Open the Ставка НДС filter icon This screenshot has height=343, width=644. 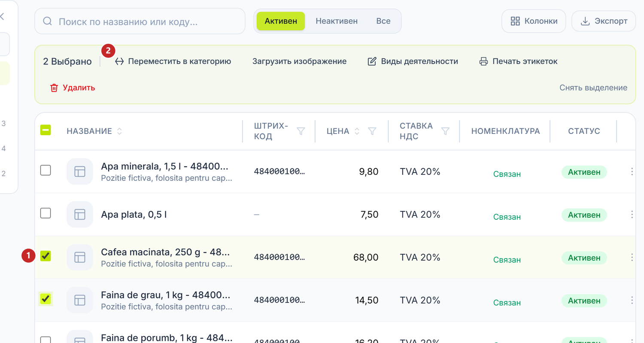tap(445, 131)
